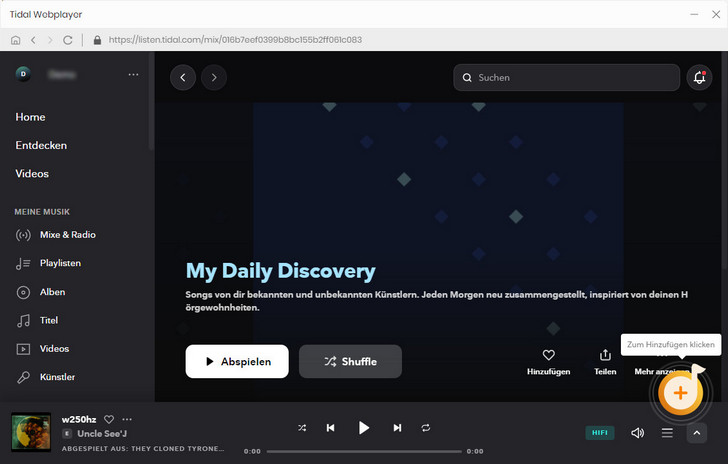The height and width of the screenshot is (464, 728).
Task: Open Künstler in Meine Musik
Action: [x=46, y=377]
